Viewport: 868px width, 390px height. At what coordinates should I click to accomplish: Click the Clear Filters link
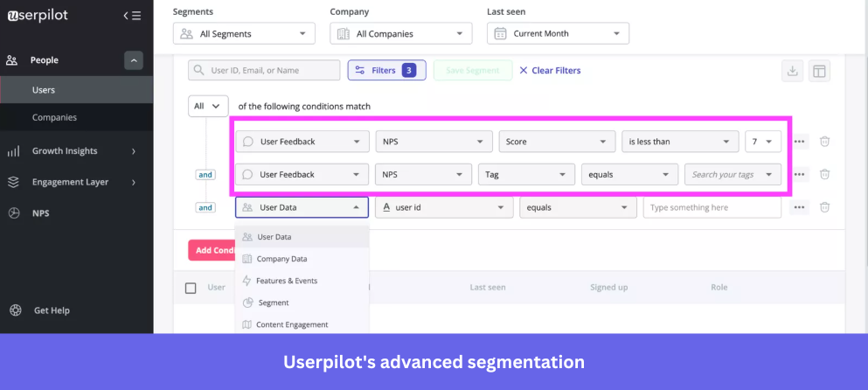[550, 70]
